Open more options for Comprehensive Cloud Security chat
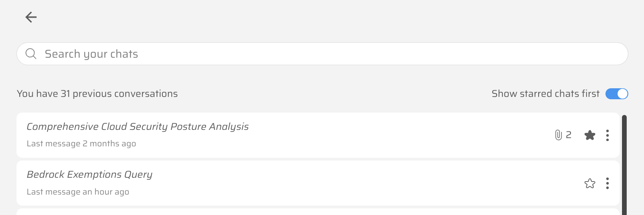This screenshot has width=644, height=215. 607,135
